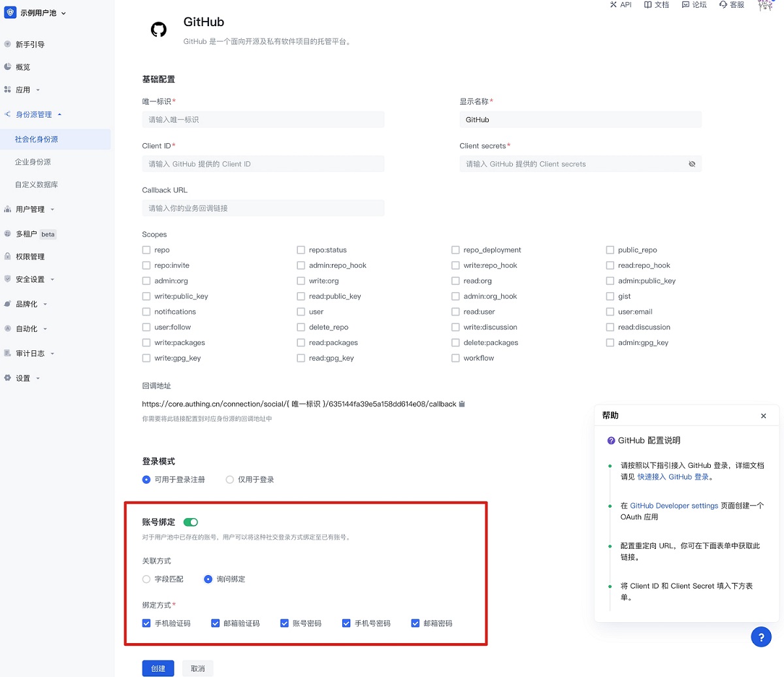Click the user avatar in top corner

(765, 5)
